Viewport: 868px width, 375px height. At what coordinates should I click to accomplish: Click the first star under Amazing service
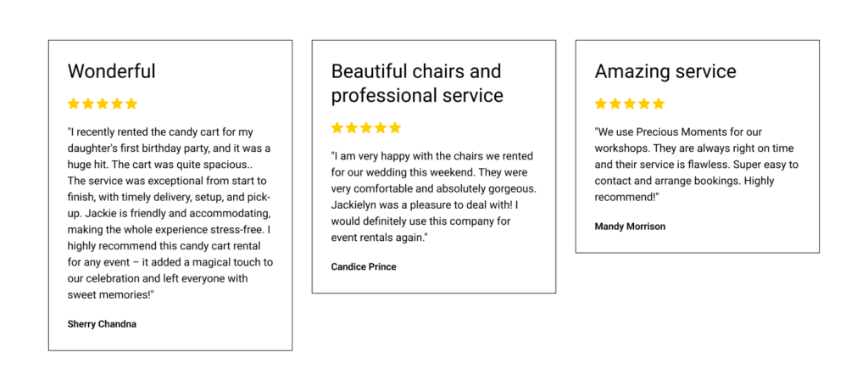601,104
